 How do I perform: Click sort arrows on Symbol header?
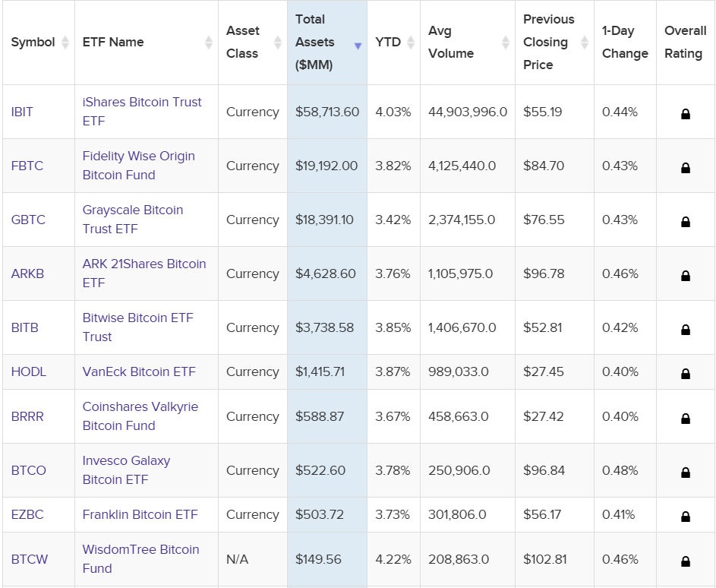pyautogui.click(x=64, y=42)
